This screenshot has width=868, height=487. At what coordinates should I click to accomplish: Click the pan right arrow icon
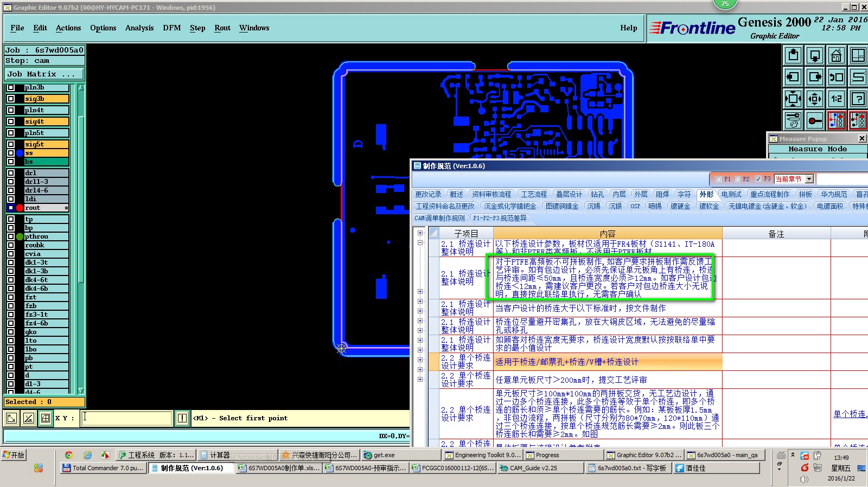[815, 77]
